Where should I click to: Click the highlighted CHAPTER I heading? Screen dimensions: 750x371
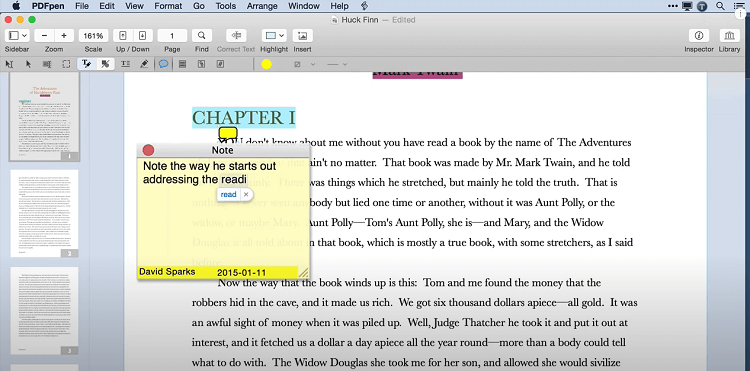[244, 118]
